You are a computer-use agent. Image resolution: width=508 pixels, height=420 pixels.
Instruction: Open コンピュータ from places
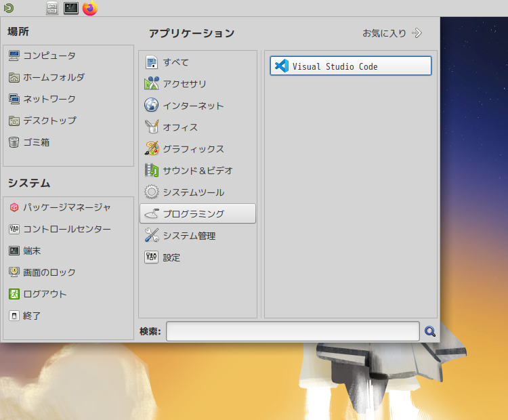14,56
